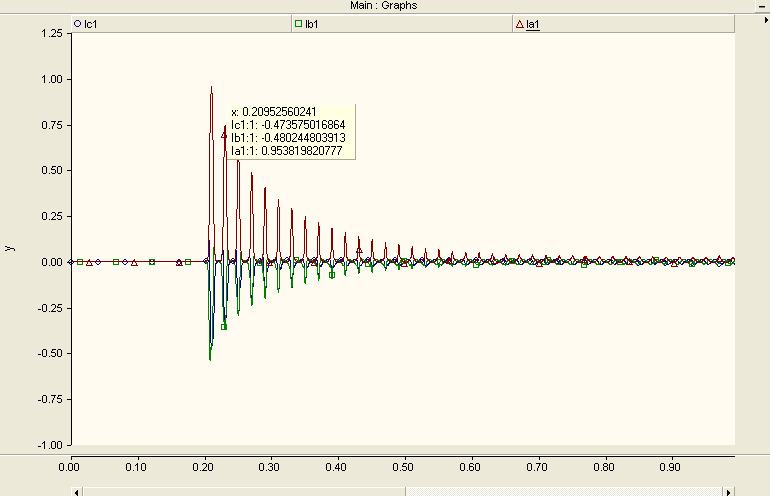Click the peak of the red Ia1 curve
The image size is (770, 496).
click(x=212, y=87)
